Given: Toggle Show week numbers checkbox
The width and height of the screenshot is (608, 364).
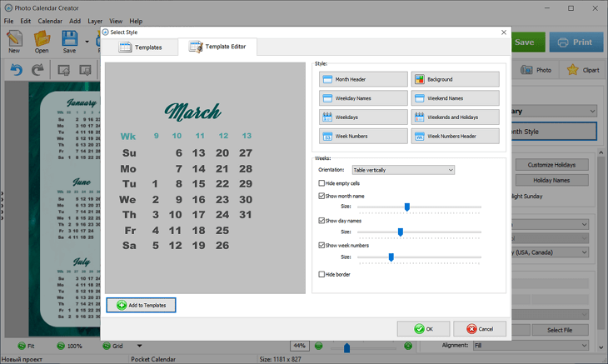Looking at the screenshot, I should pyautogui.click(x=321, y=245).
